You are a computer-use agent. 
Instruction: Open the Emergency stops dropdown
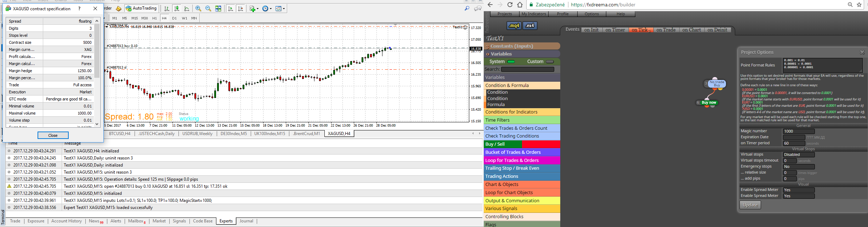pos(799,167)
